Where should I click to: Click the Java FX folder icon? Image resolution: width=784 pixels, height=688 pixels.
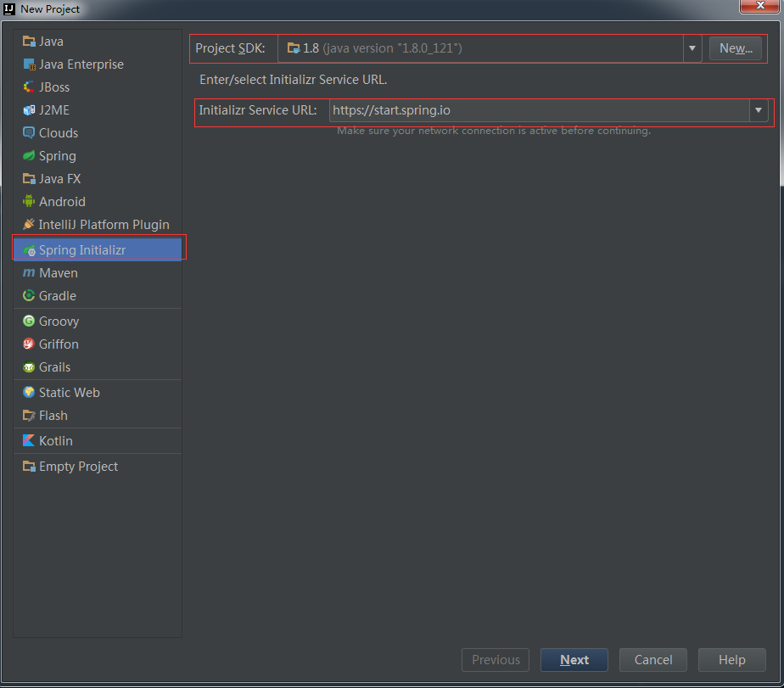click(x=29, y=179)
